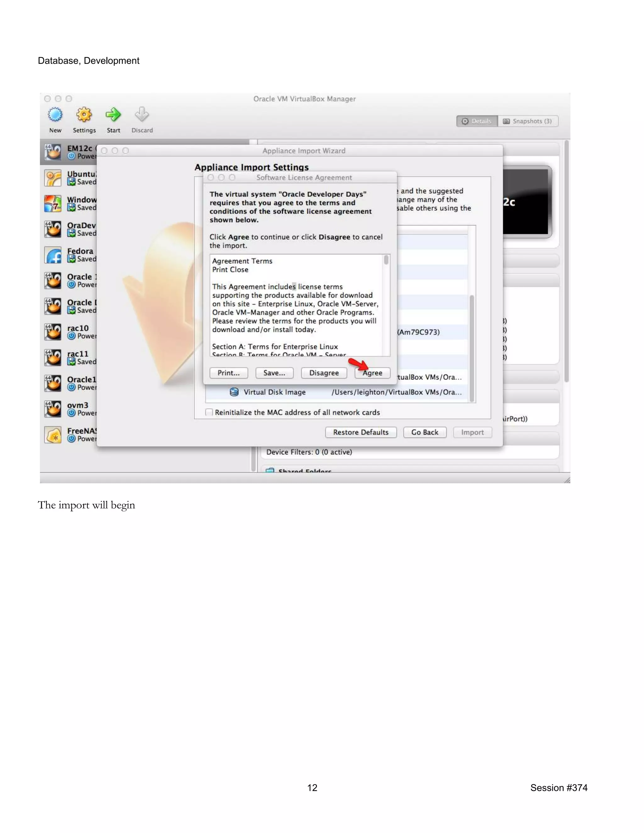Click the VirtualBox Manager details pane scrollbar

(567, 261)
